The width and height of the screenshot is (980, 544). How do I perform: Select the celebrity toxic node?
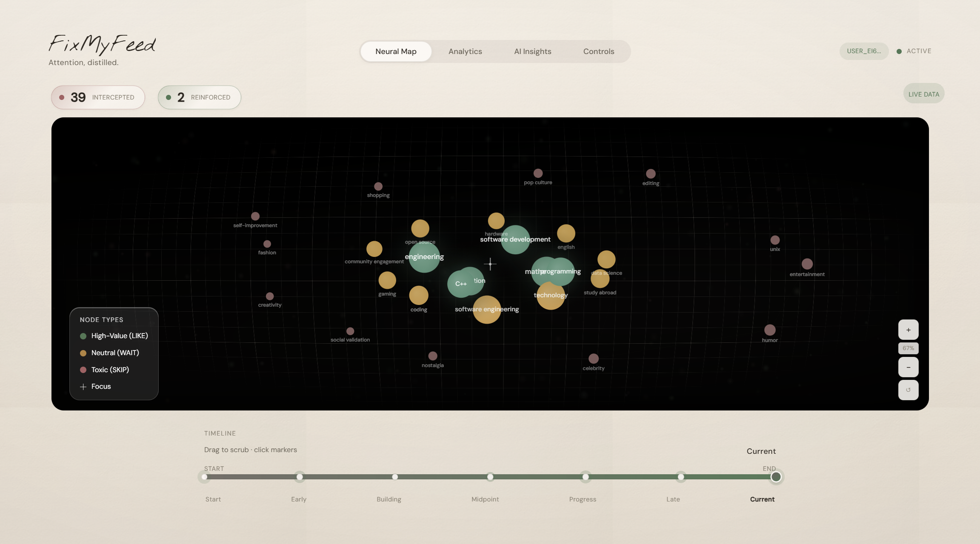(593, 359)
